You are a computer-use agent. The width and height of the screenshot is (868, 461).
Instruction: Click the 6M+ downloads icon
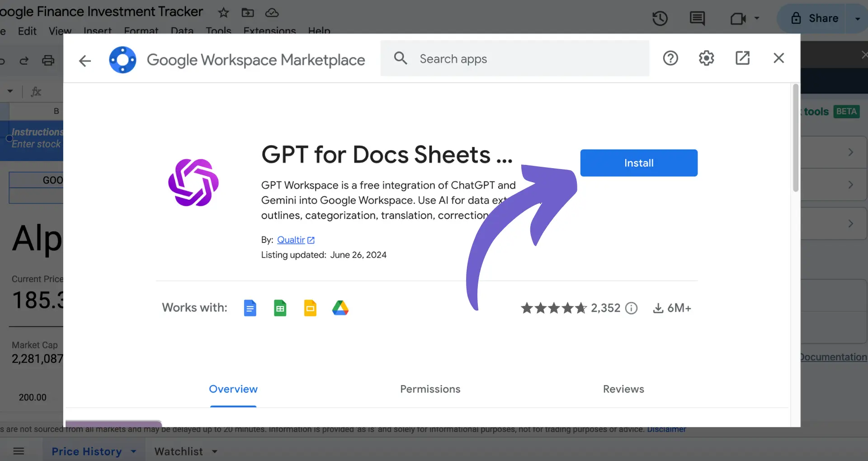click(x=658, y=308)
